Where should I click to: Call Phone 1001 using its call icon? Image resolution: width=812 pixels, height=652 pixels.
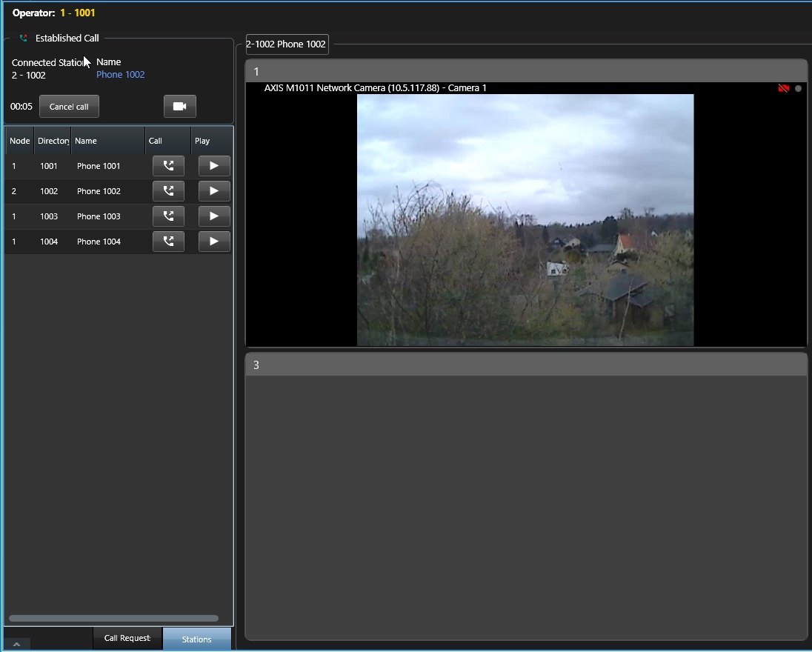tap(168, 166)
